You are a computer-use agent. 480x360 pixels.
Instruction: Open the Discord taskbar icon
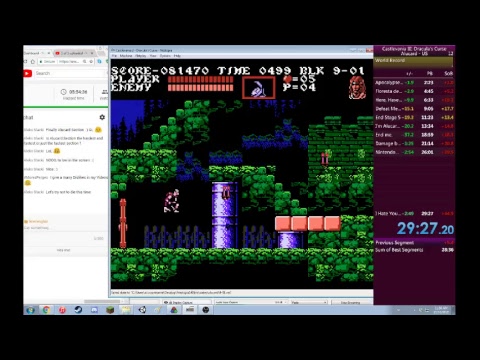tap(94, 310)
